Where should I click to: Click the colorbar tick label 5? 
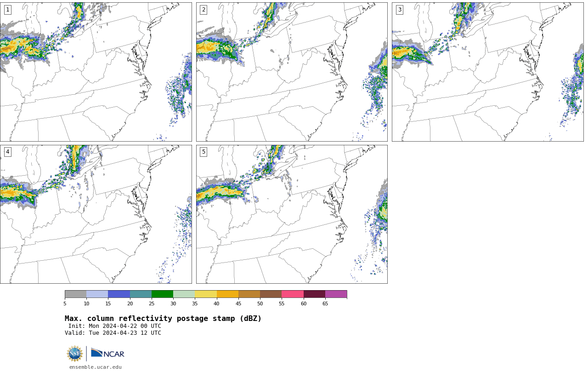pos(65,303)
